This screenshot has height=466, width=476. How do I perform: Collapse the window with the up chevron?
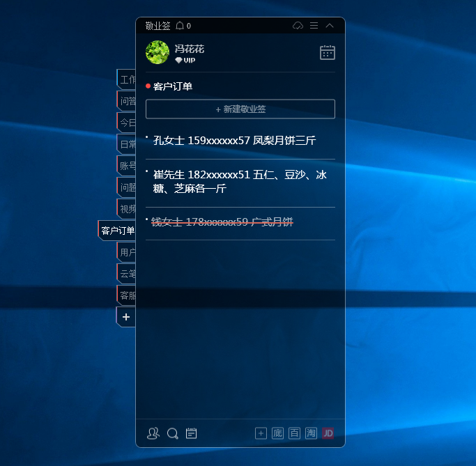pos(330,26)
